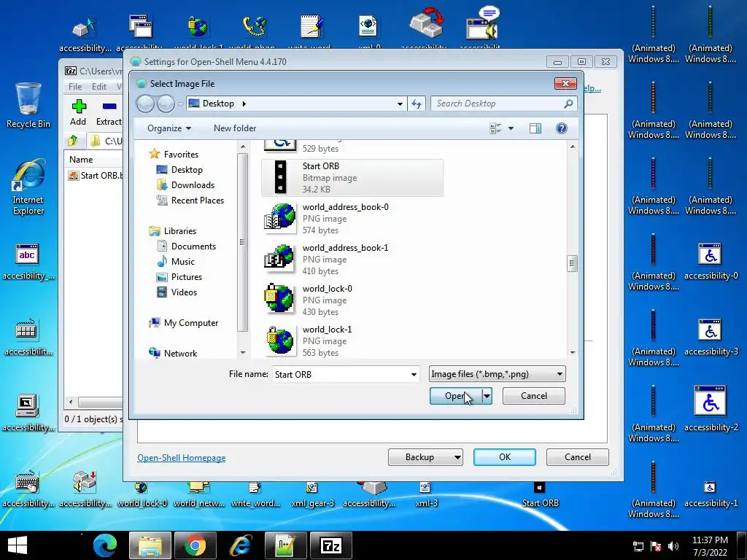The width and height of the screenshot is (747, 560).
Task: Open Recent Places in sidebar
Action: click(190, 201)
